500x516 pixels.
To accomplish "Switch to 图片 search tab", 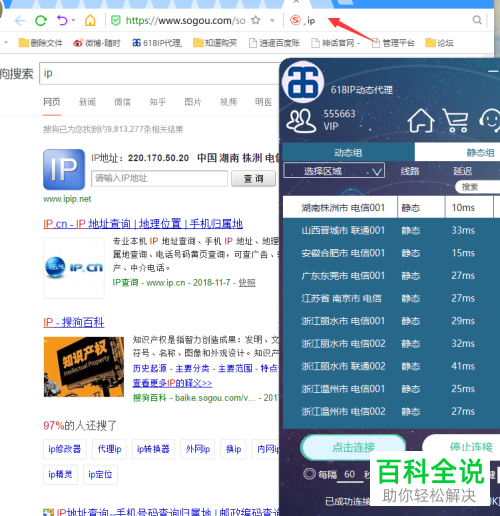I will [x=193, y=102].
